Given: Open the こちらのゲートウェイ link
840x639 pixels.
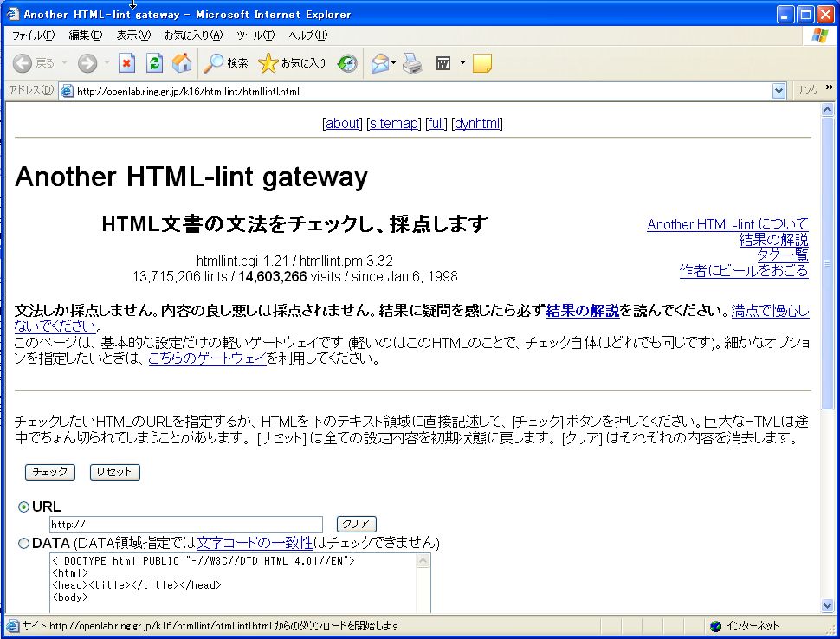Looking at the screenshot, I should pyautogui.click(x=207, y=358).
